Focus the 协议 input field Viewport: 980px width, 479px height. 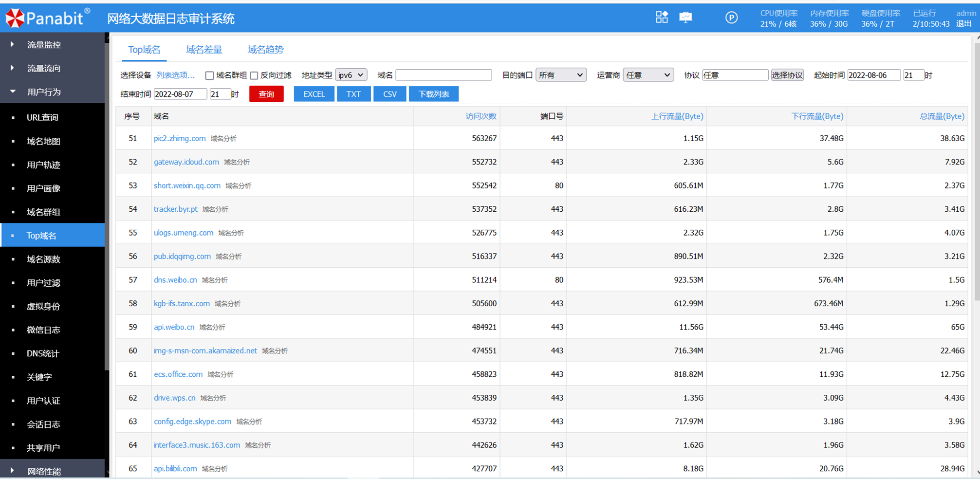[x=735, y=75]
